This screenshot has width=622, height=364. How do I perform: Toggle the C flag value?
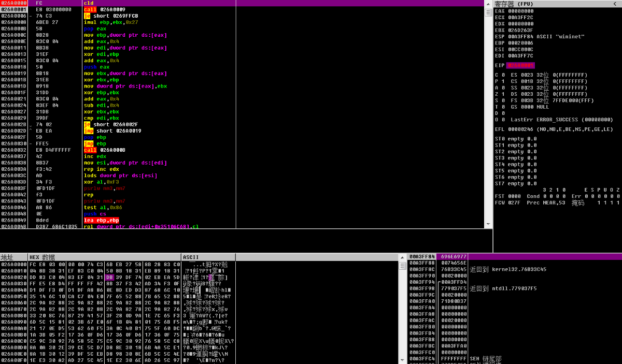[x=503, y=75]
